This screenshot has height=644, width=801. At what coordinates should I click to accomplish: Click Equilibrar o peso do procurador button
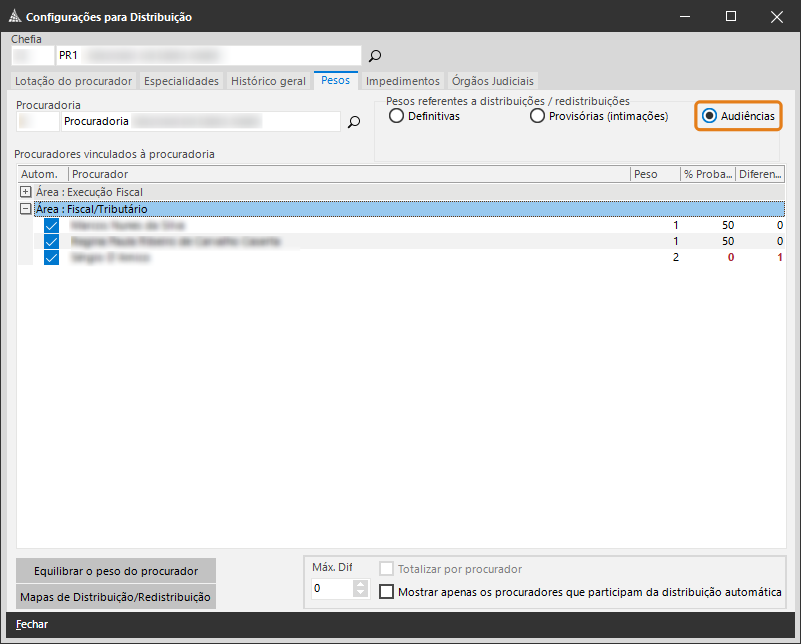point(116,571)
